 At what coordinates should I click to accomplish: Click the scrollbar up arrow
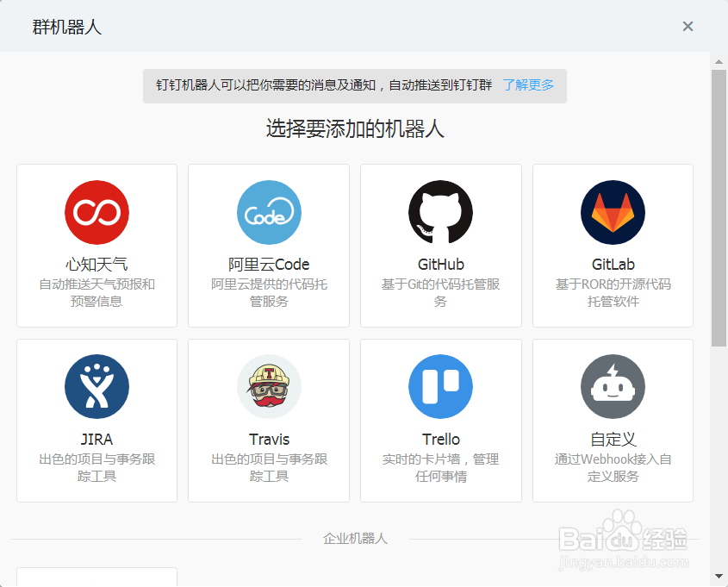pos(719,61)
